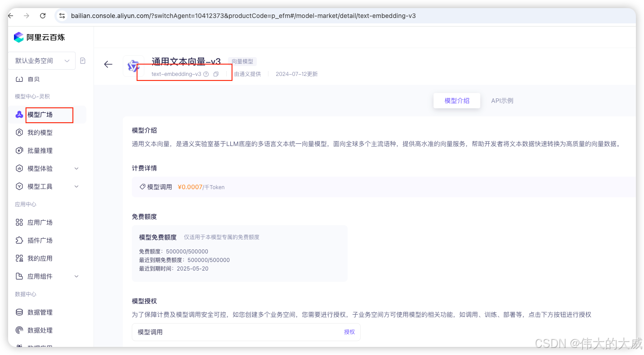Open 数据管理 in the sidebar

click(x=40, y=312)
